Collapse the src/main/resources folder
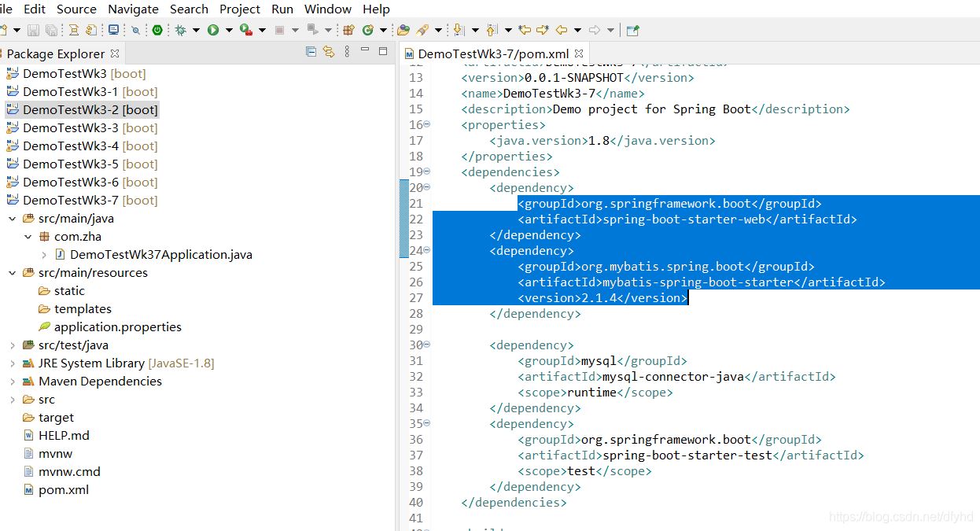The height and width of the screenshot is (531, 980). (x=13, y=273)
